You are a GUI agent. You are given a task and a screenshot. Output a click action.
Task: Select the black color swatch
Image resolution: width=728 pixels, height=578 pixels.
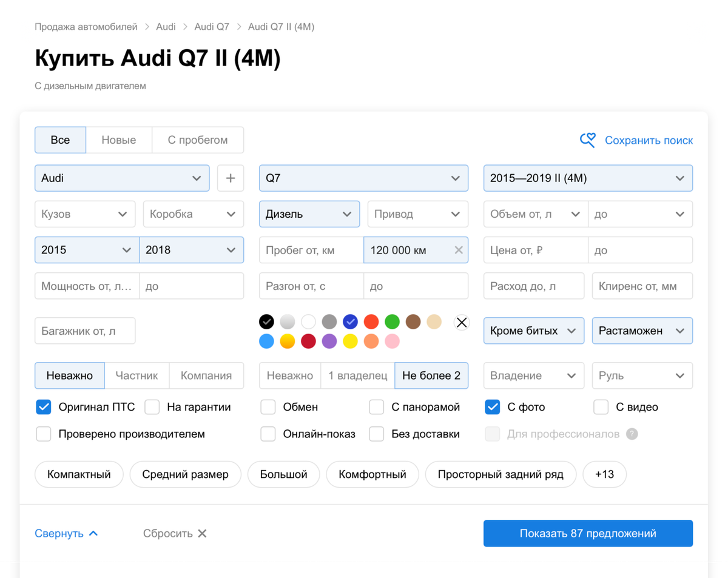click(x=266, y=322)
